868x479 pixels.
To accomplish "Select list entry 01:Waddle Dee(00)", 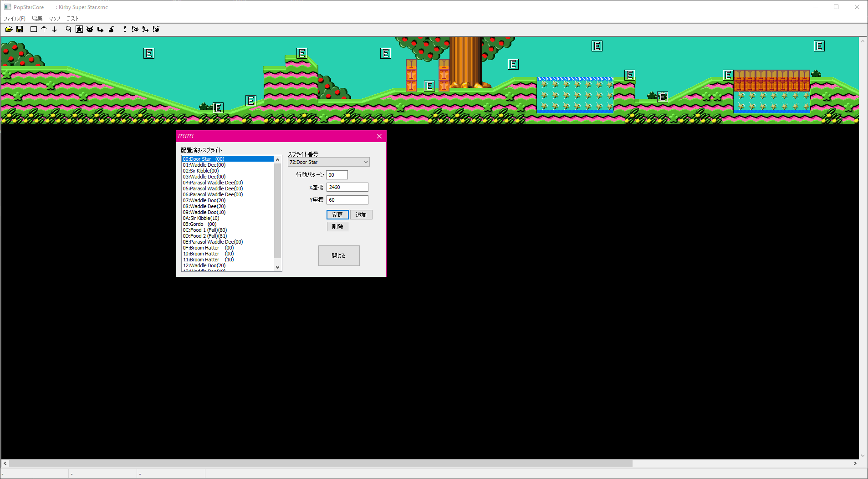I will pyautogui.click(x=228, y=165).
